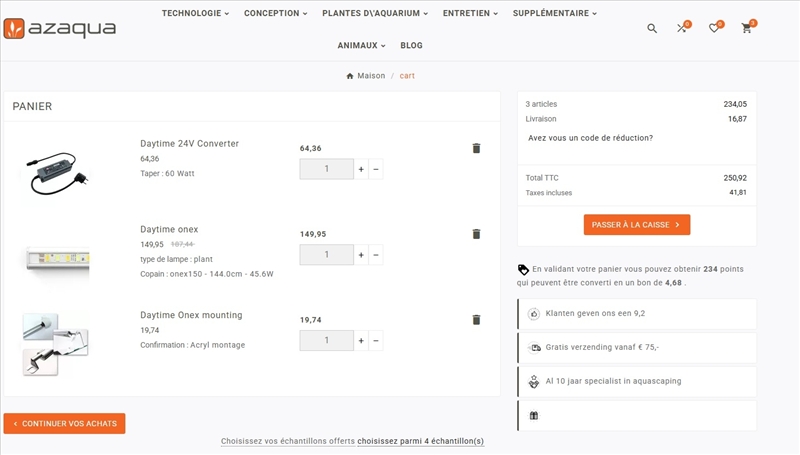Click the loyalty points tag icon
Viewport: 800px width, 455px height.
tap(523, 269)
